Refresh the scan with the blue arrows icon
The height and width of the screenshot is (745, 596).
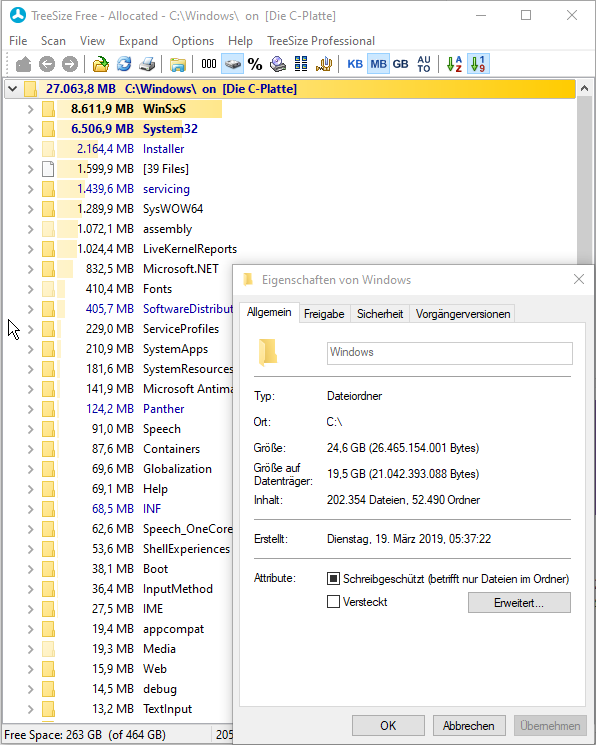[124, 64]
